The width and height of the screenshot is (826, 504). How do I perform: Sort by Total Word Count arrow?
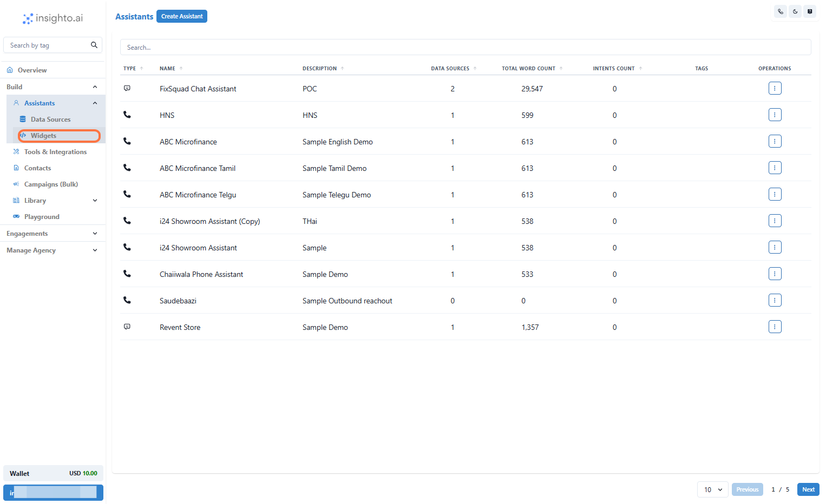coord(561,69)
